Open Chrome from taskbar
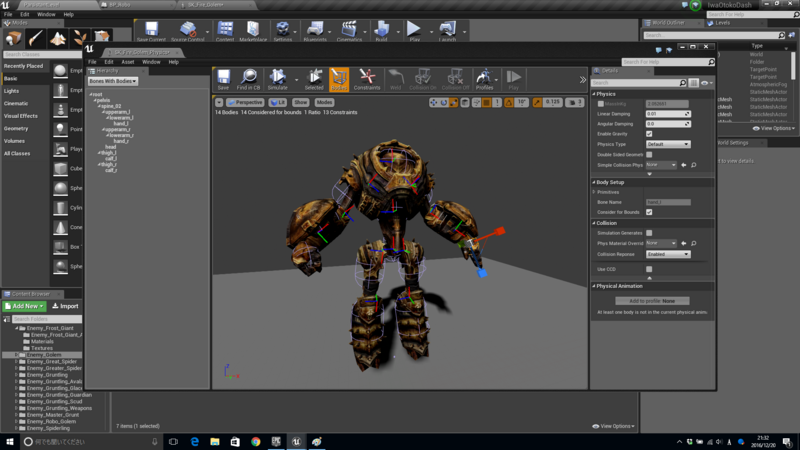The width and height of the screenshot is (800, 450). click(x=256, y=442)
